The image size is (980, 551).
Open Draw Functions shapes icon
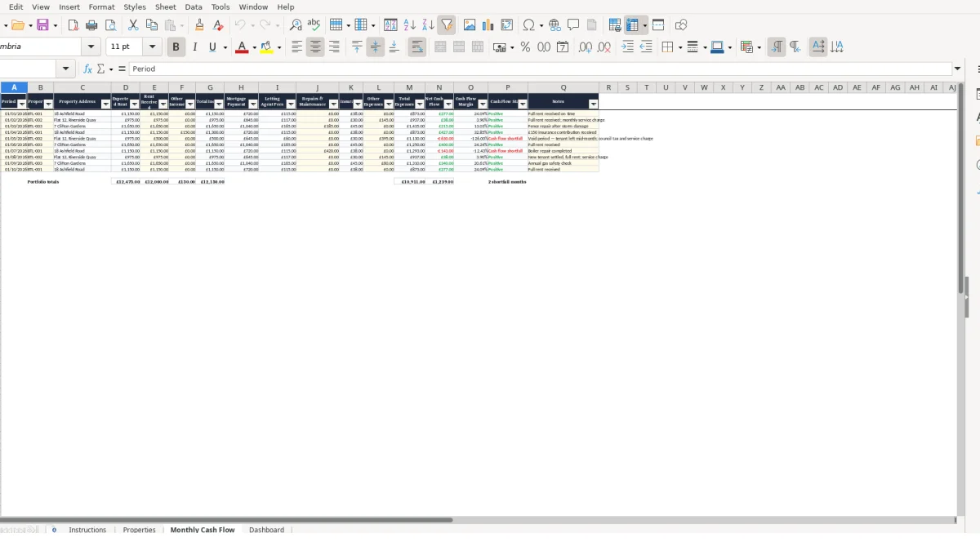[x=681, y=25]
